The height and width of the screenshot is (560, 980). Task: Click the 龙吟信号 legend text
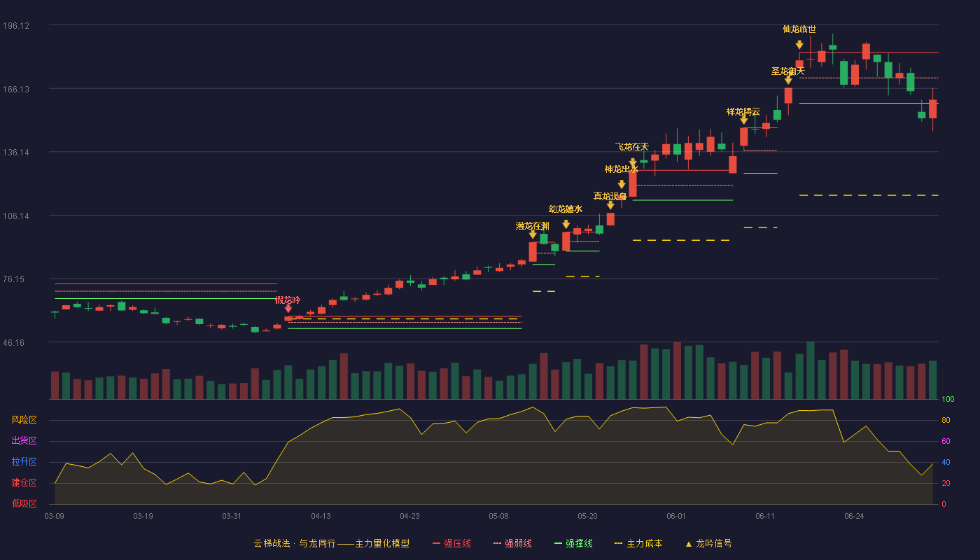pos(714,543)
